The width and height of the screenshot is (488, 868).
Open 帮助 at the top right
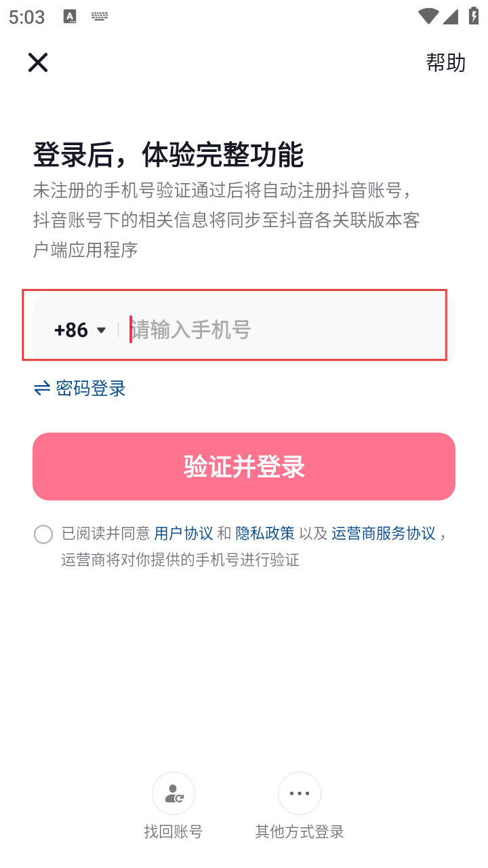point(445,62)
